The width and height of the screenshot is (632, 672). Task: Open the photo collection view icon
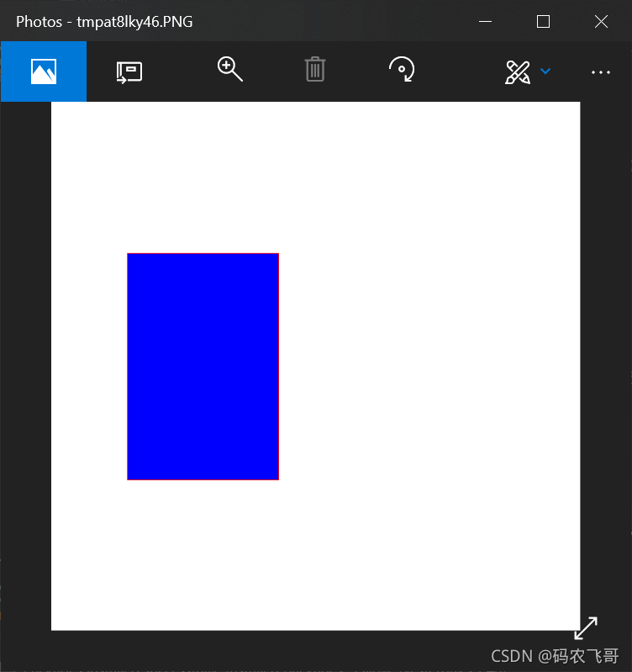point(44,71)
